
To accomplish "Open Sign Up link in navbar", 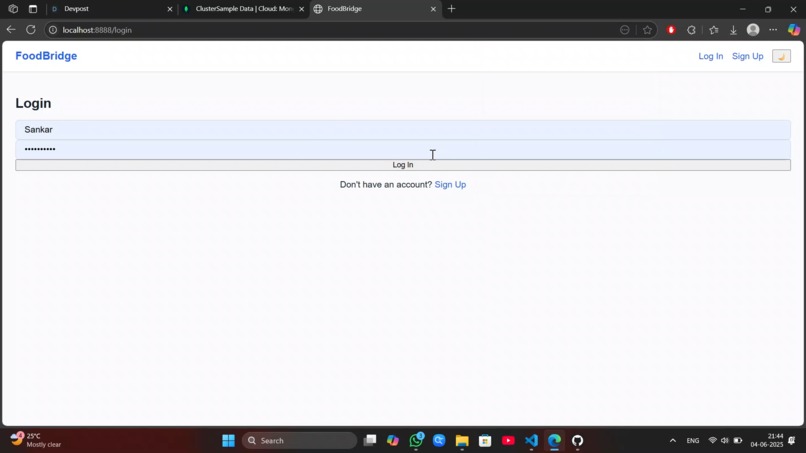I will click(747, 56).
